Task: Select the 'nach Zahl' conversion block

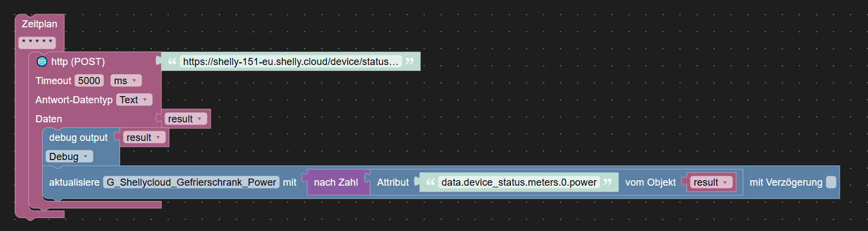Action: pyautogui.click(x=336, y=182)
